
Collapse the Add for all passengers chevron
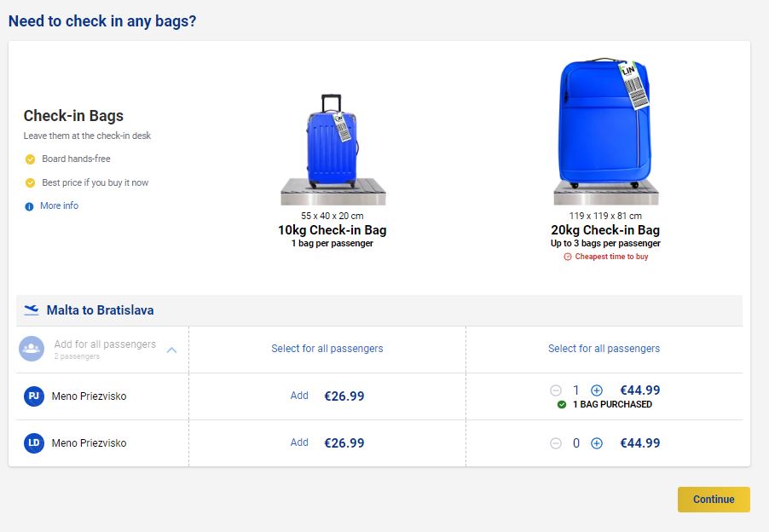(171, 350)
